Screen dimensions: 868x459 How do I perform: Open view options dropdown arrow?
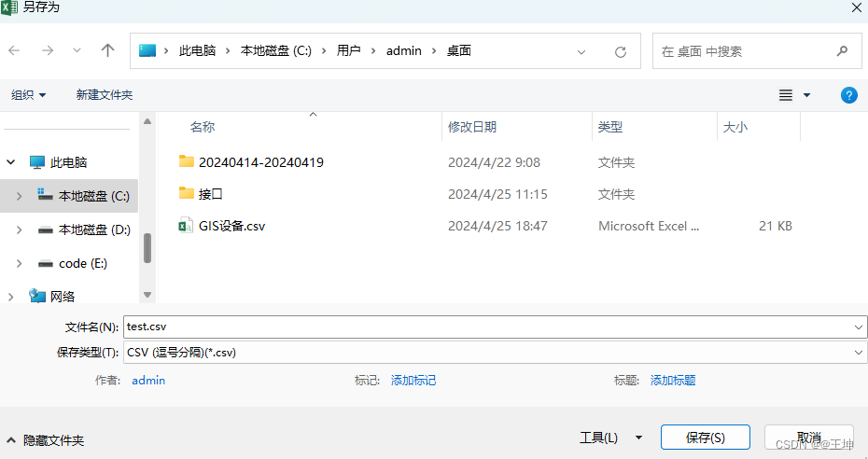point(807,95)
